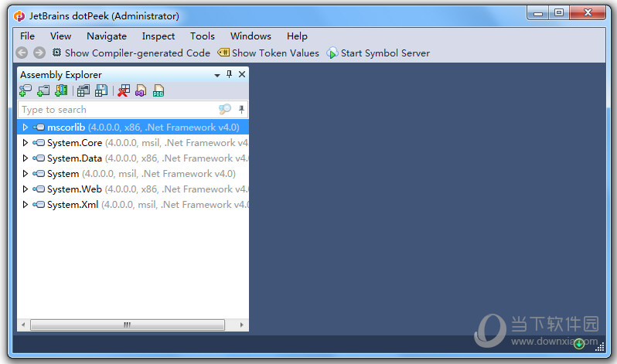Expand the System.Web assembly node

coord(26,189)
